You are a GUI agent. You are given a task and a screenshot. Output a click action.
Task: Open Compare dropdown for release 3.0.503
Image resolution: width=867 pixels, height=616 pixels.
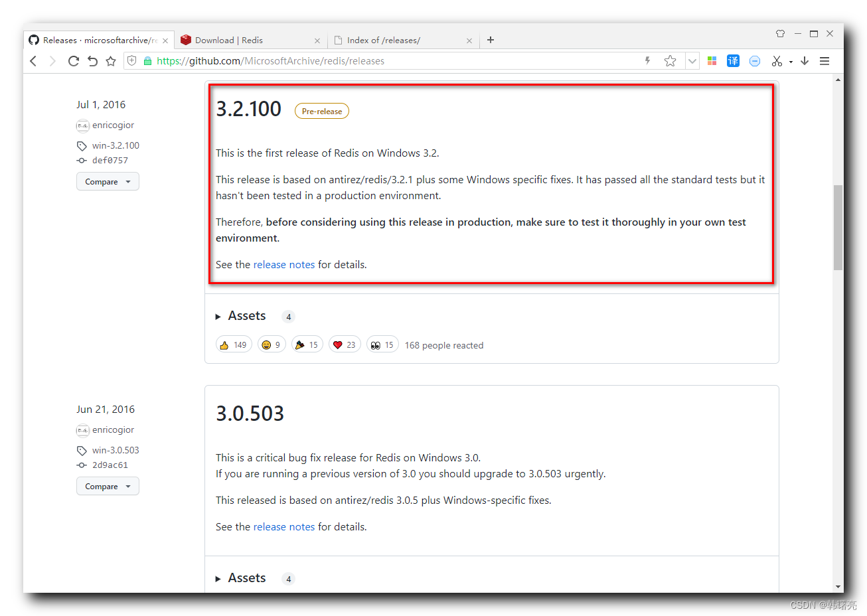(108, 486)
